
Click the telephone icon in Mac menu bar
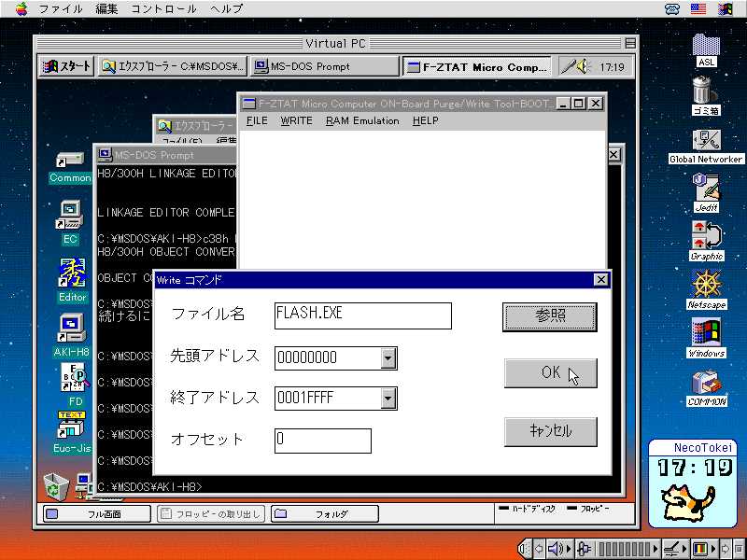[672, 8]
